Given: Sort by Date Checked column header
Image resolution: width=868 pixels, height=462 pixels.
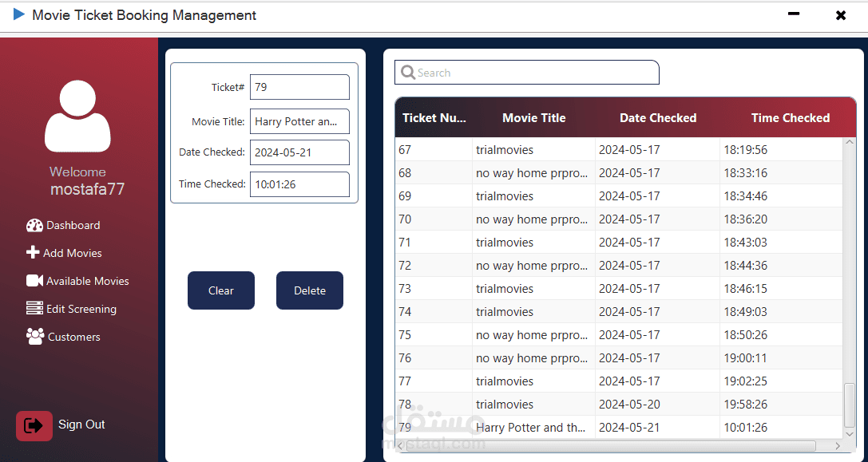Looking at the screenshot, I should [658, 118].
